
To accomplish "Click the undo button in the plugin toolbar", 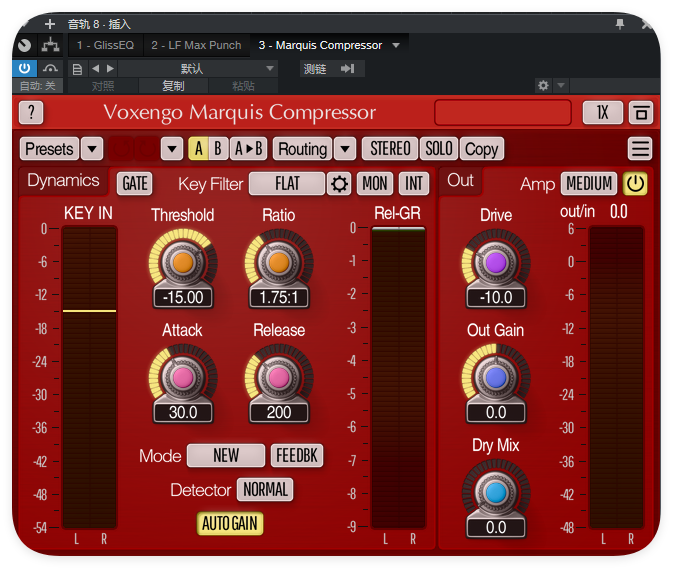I will [121, 149].
